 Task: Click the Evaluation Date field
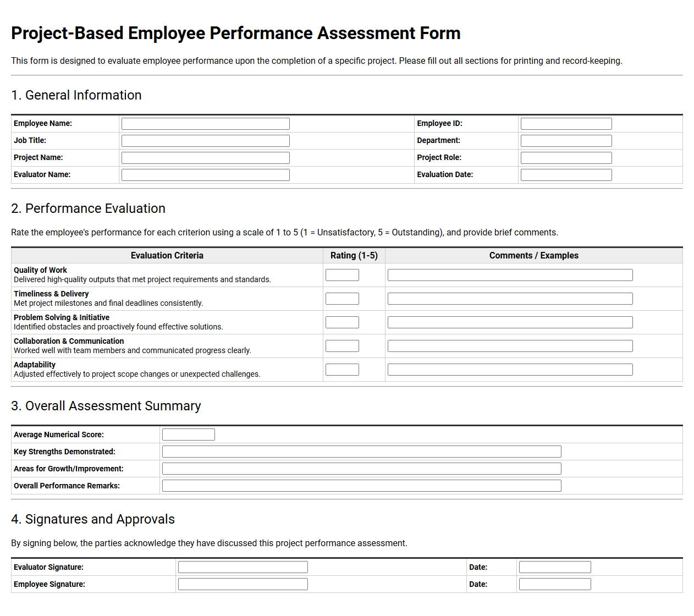(x=566, y=175)
